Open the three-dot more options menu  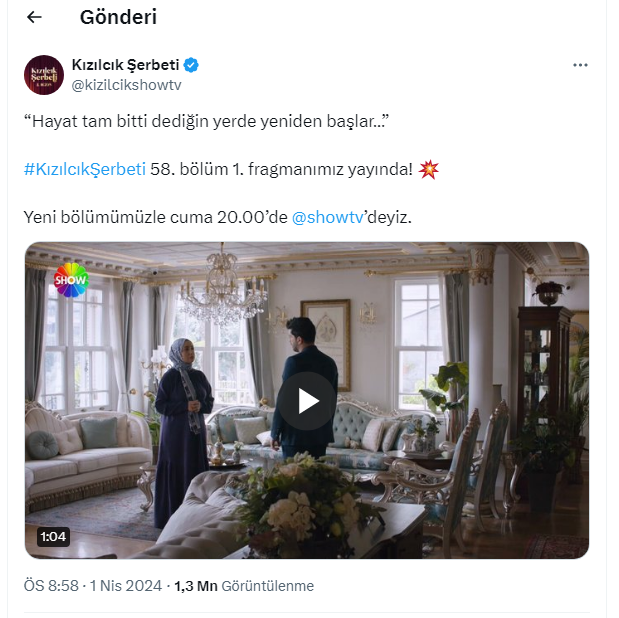(x=580, y=65)
